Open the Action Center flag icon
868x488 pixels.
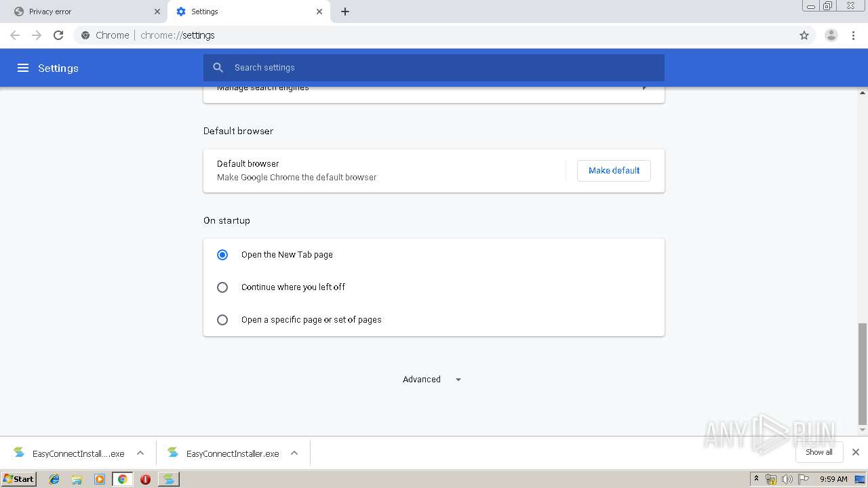[x=804, y=479]
